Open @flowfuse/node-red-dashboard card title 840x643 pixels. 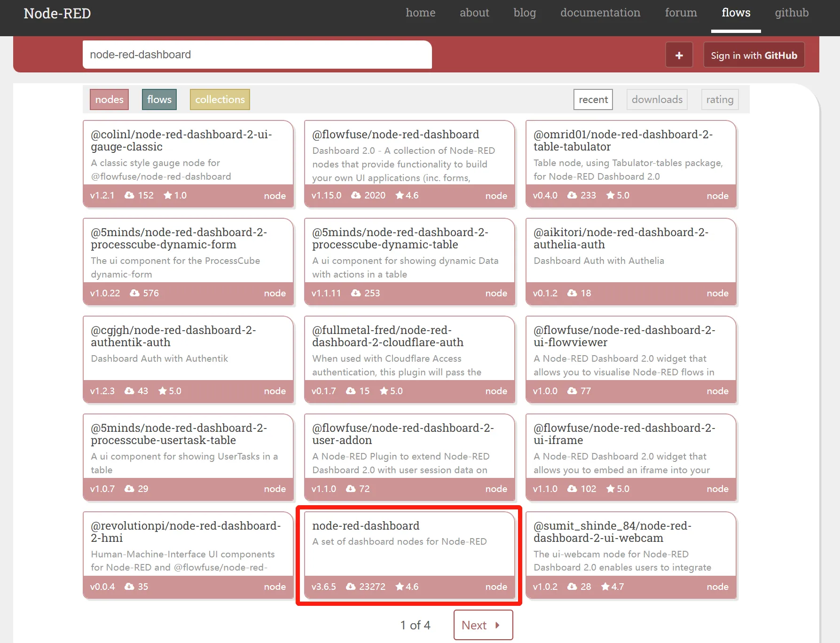pyautogui.click(x=395, y=135)
